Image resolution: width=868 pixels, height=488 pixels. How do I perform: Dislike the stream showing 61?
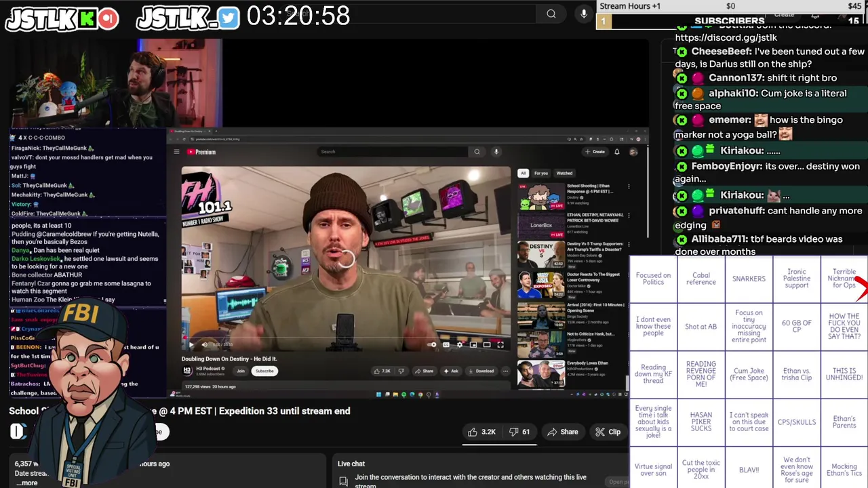tap(519, 432)
